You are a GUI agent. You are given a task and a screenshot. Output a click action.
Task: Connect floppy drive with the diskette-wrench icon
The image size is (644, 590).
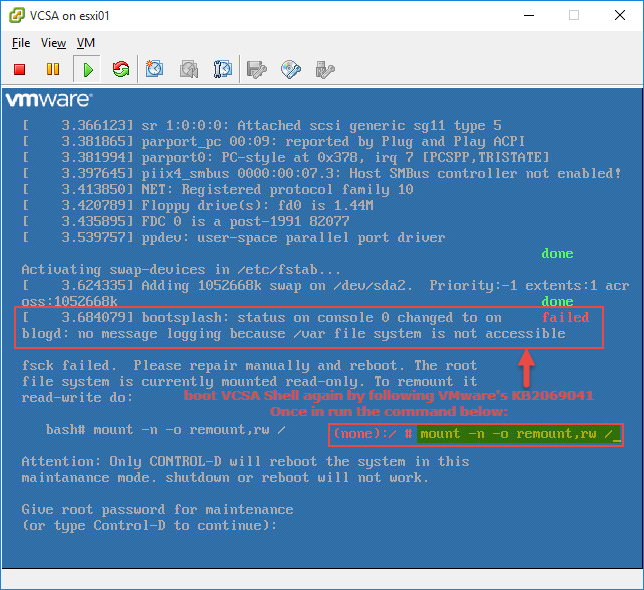click(257, 69)
